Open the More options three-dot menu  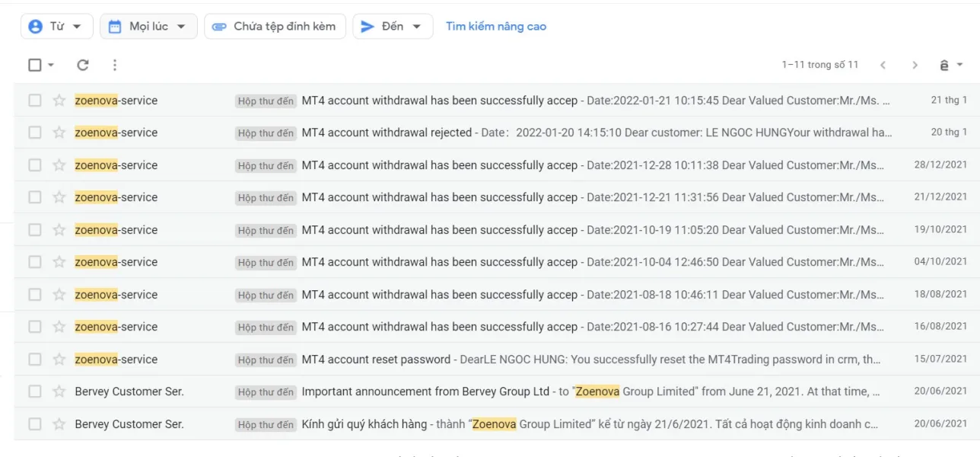click(x=114, y=65)
